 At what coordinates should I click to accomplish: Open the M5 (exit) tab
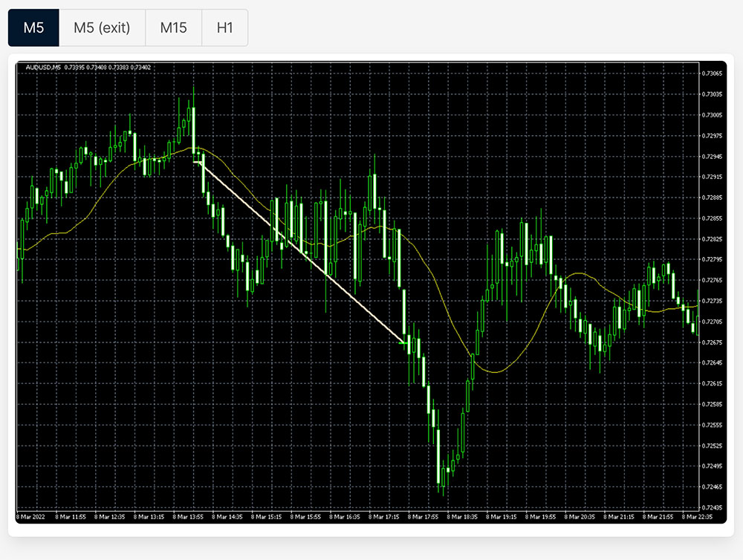coord(102,28)
